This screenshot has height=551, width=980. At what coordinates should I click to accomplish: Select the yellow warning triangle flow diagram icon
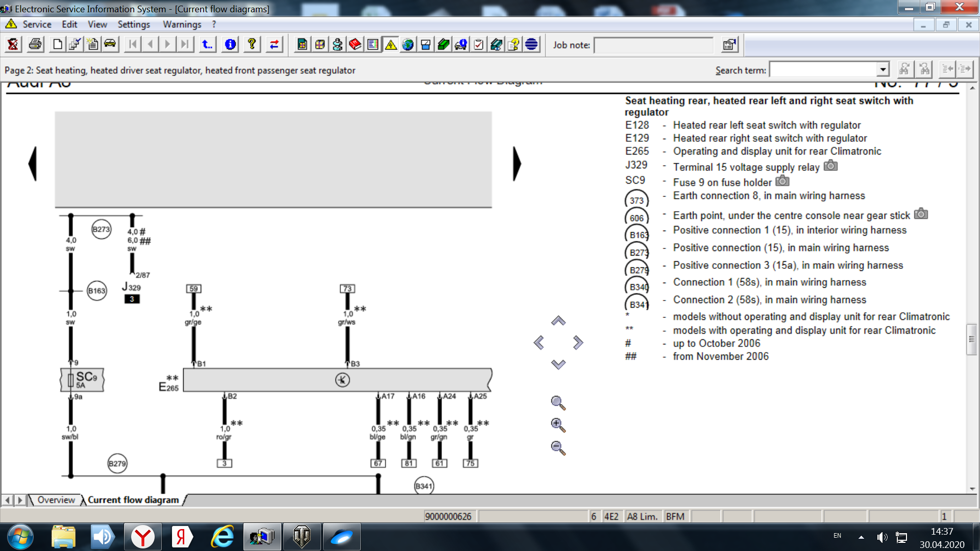coord(391,45)
